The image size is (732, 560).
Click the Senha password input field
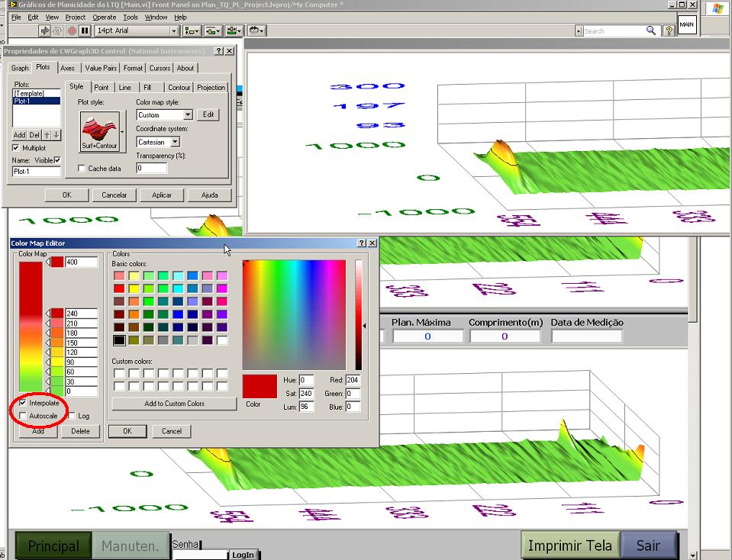coord(200,555)
